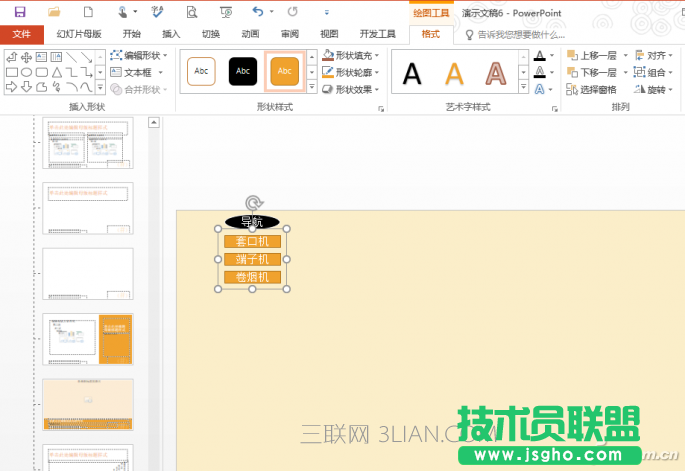Apply the orange gradient A WordArt style

click(x=454, y=74)
